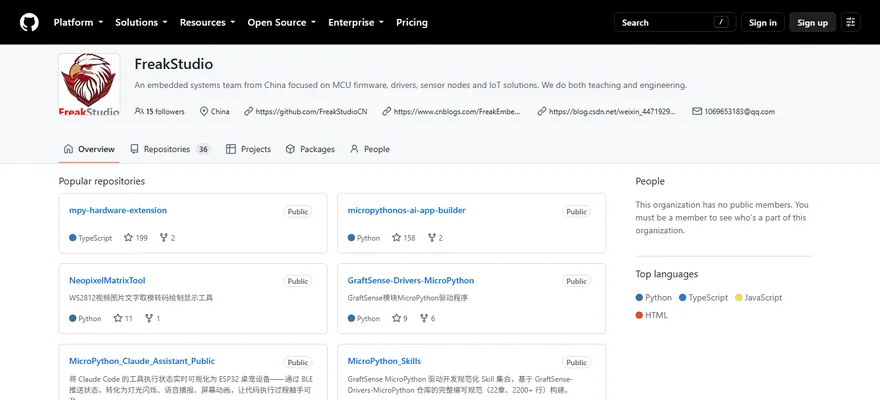The image size is (880, 400).
Task: Expand the Enterprise menu
Action: (356, 22)
